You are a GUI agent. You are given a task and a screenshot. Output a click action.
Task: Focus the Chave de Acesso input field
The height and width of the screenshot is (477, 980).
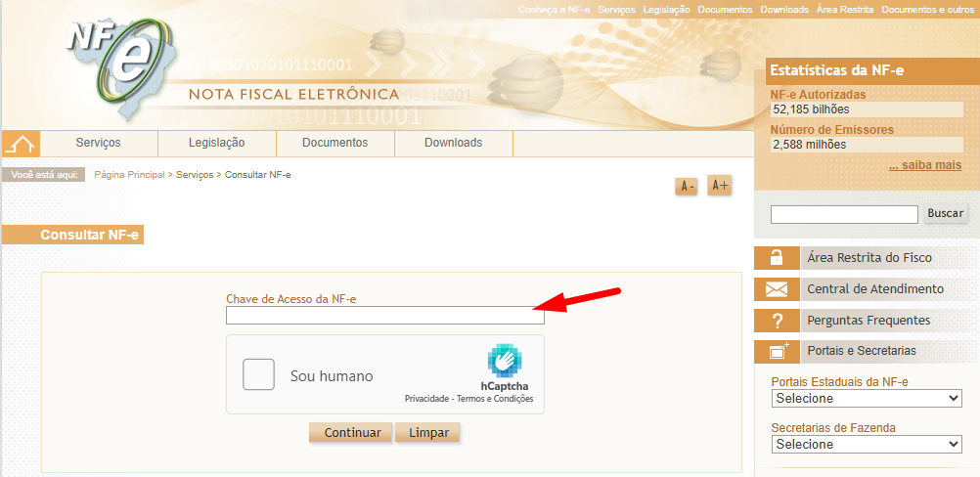pos(384,316)
